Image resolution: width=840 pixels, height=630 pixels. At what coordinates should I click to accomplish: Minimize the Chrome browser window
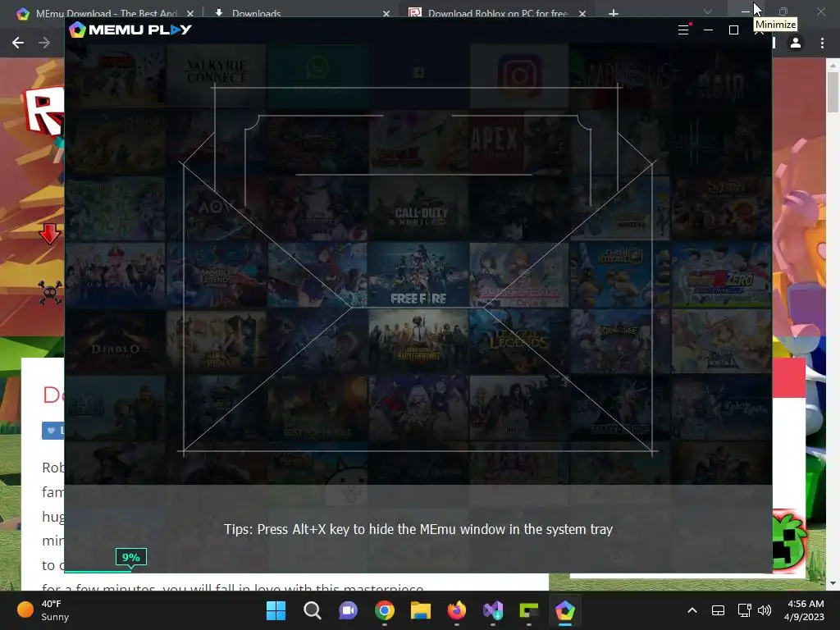click(745, 11)
